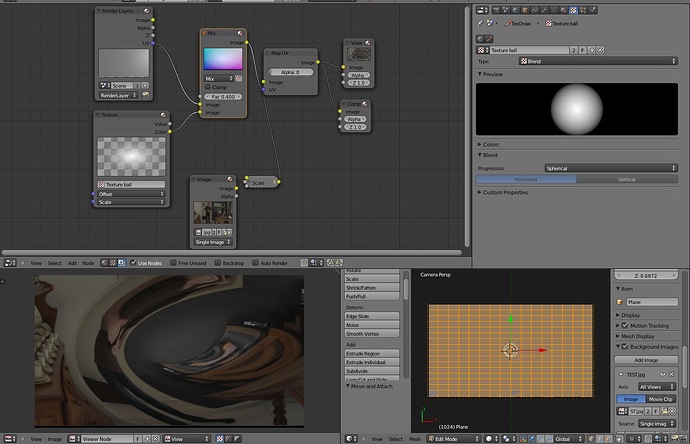Select the texture nodes tree type icon

113,263
